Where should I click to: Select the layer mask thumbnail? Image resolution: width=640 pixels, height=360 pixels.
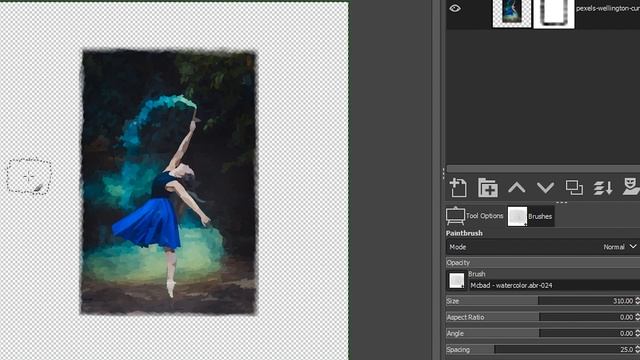(554, 13)
